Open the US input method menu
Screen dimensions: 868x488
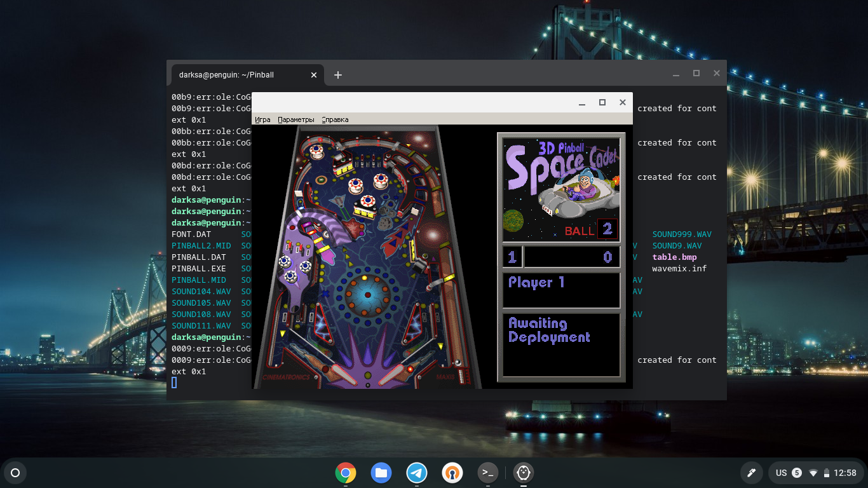[782, 473]
